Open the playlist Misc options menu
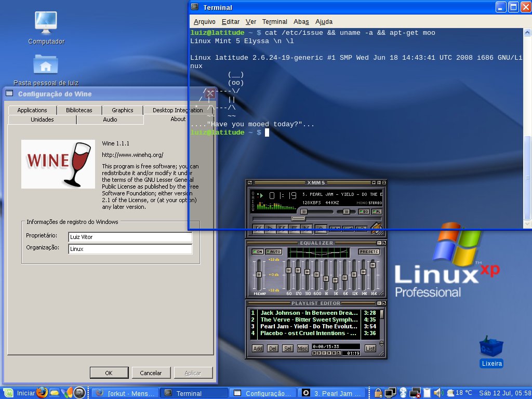 [302, 349]
